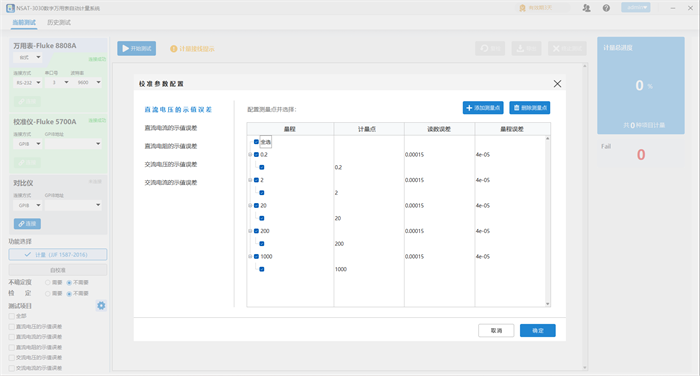Toggle the 200 range checkbox

tap(256, 231)
